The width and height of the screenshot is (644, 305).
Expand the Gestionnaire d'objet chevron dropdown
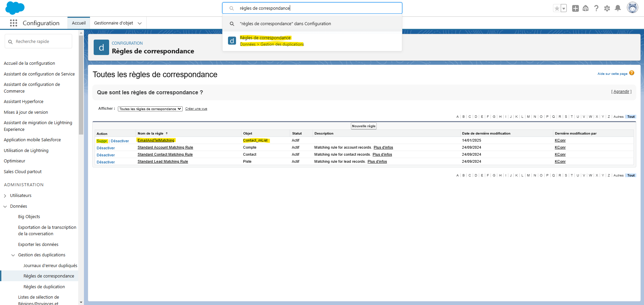[x=140, y=23]
